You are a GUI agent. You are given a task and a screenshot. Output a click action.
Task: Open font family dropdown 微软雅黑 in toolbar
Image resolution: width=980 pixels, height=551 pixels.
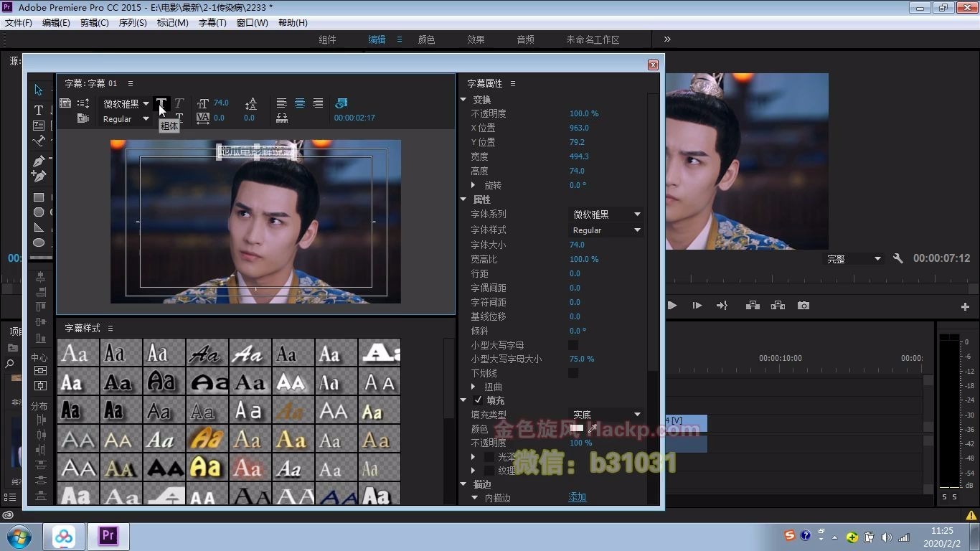tap(125, 104)
